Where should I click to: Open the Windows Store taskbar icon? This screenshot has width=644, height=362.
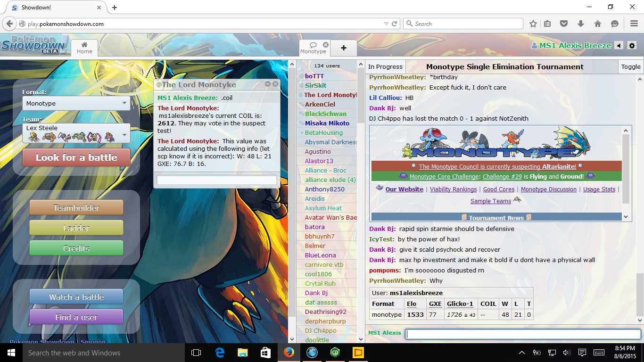tap(265, 353)
